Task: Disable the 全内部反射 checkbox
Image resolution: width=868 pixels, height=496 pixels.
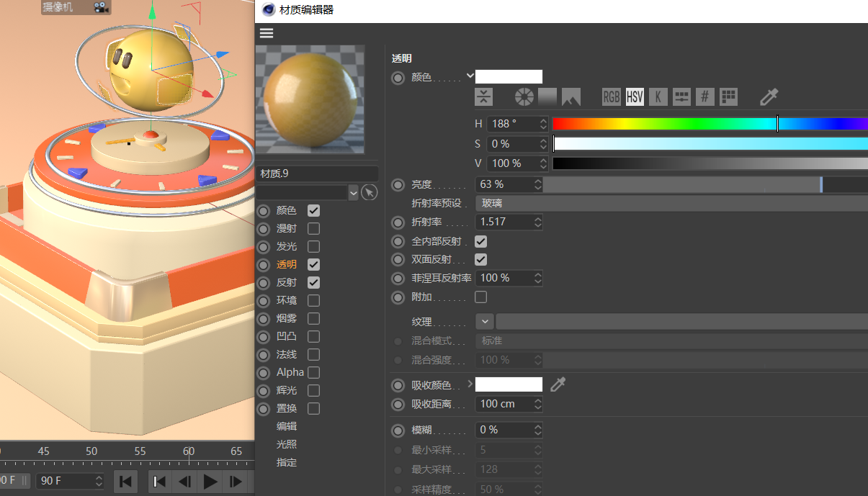Action: [x=480, y=241]
